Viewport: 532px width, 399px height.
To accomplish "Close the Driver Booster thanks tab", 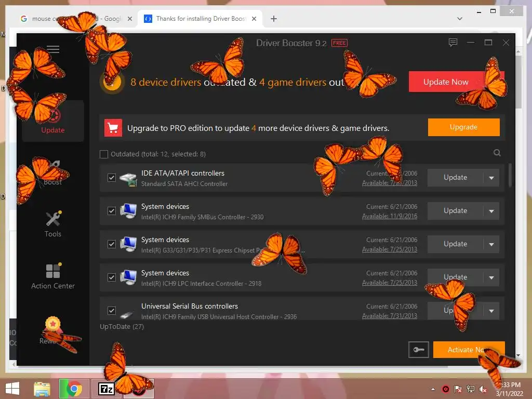I will click(254, 19).
